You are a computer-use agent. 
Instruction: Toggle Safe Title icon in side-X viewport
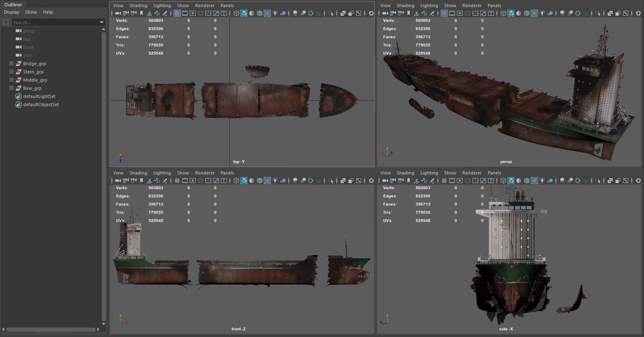pos(491,181)
